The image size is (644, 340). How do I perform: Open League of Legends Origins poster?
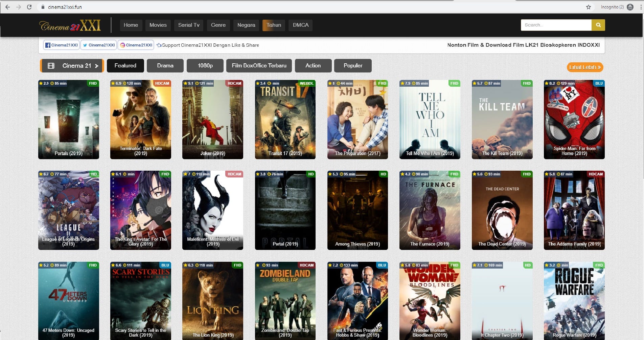tap(69, 210)
